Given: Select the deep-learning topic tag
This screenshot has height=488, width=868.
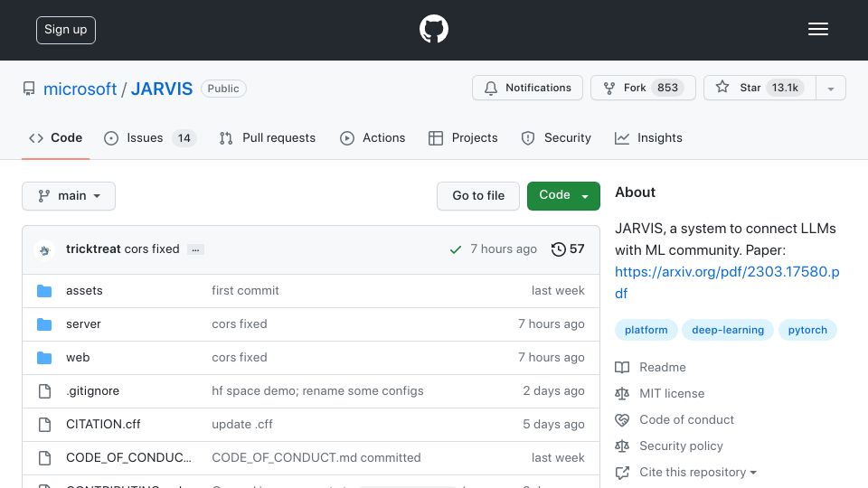Looking at the screenshot, I should pos(728,330).
